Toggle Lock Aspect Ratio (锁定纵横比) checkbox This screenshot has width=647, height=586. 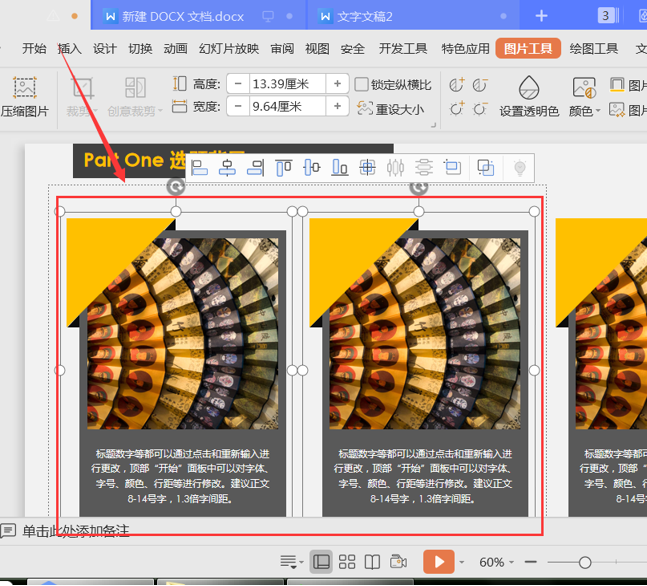click(361, 84)
